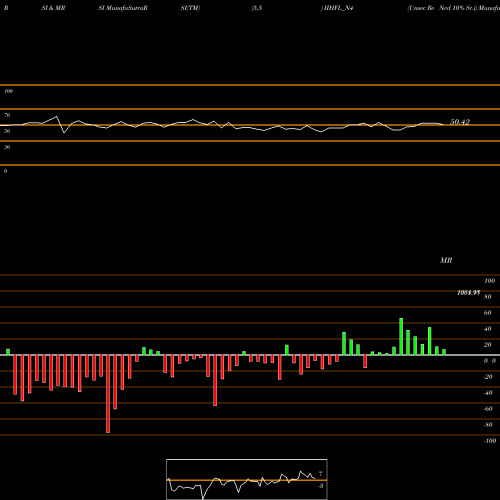The image size is (500, 500).
Task: Click the 'Ncd 10% Sr.i) Munafa' title text
Action: tap(469, 8)
